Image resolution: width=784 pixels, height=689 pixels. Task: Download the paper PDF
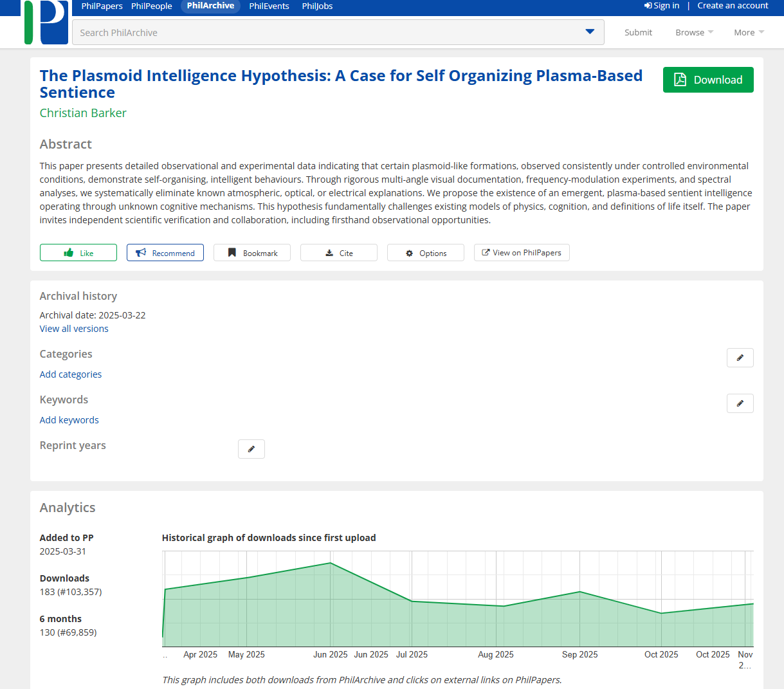[708, 80]
